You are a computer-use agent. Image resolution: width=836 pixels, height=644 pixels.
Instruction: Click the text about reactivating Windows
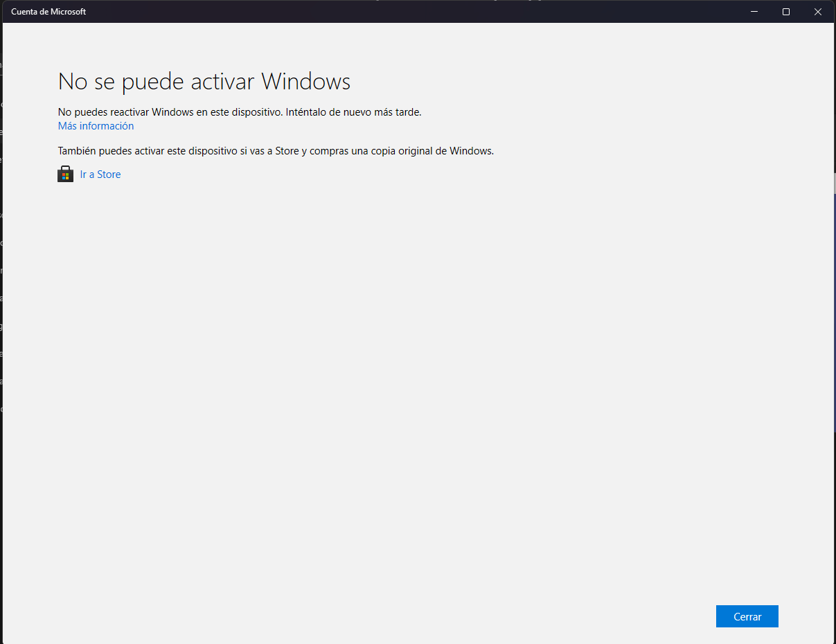pyautogui.click(x=240, y=111)
